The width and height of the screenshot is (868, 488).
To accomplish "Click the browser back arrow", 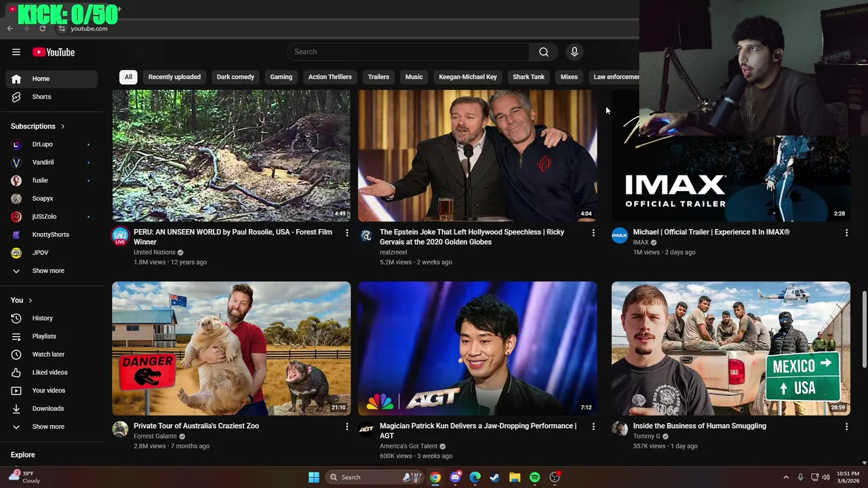I will click(x=9, y=28).
